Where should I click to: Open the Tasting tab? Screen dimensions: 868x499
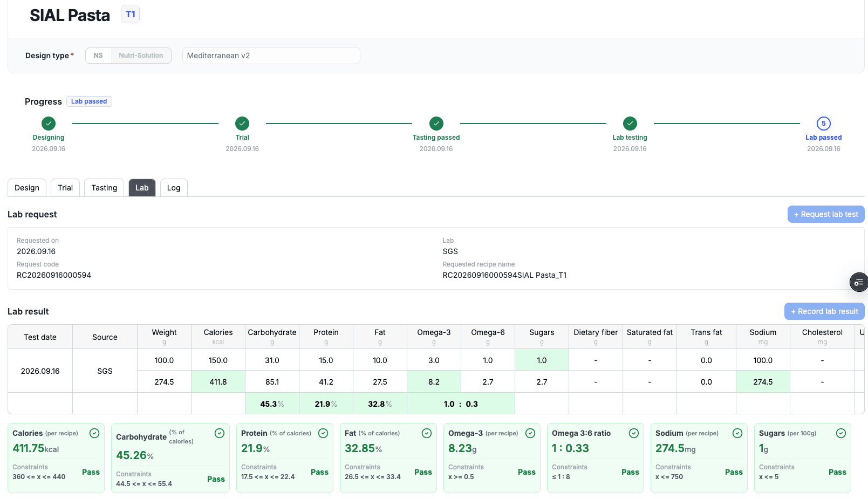point(104,188)
